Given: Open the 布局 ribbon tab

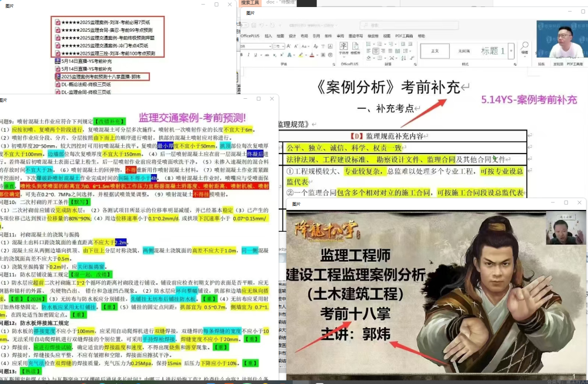Looking at the screenshot, I should coord(304,36).
